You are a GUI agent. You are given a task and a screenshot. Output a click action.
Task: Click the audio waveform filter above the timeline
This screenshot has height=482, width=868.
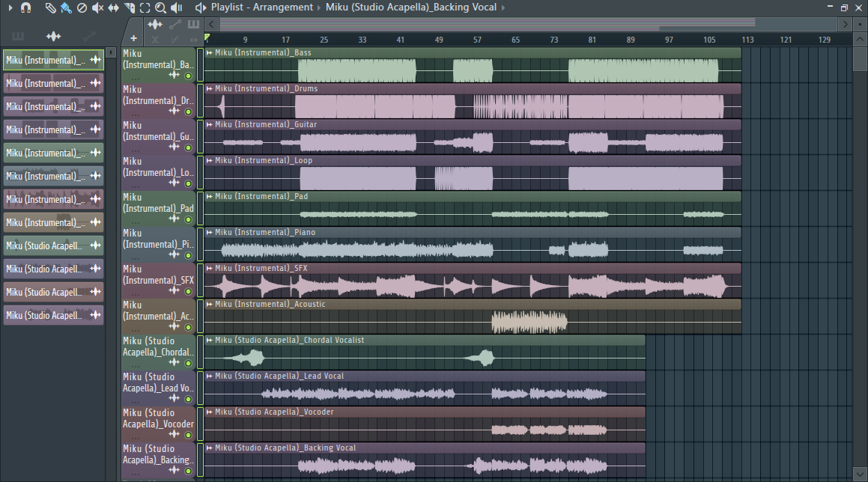(x=155, y=25)
